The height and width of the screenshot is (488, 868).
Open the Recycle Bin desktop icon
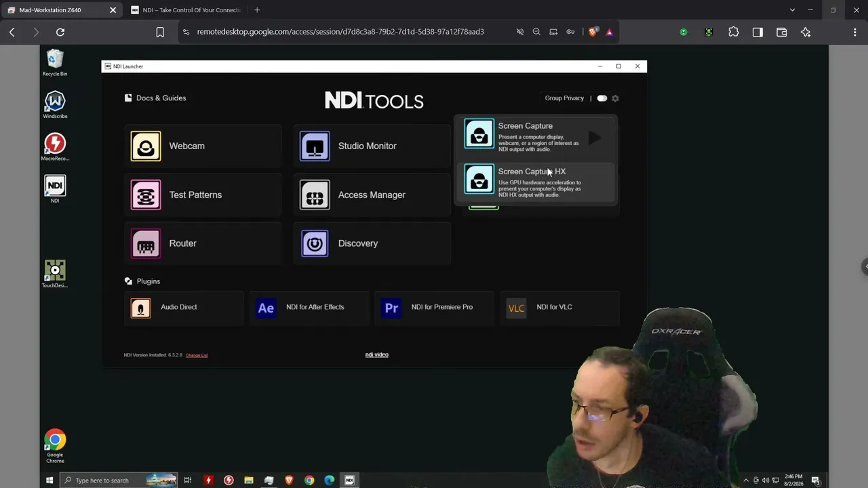pyautogui.click(x=55, y=63)
